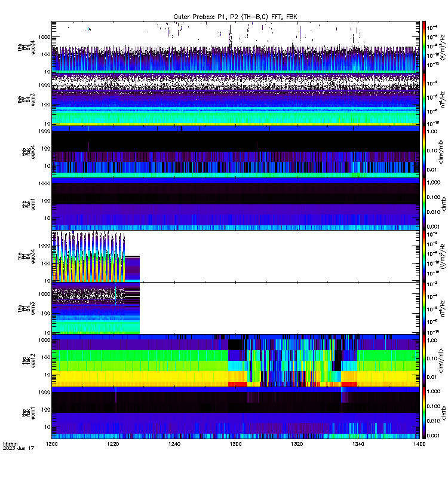The image size is (448, 478).
Task: Click the thc scm3 FFT spectrogram data
Action: (96, 308)
